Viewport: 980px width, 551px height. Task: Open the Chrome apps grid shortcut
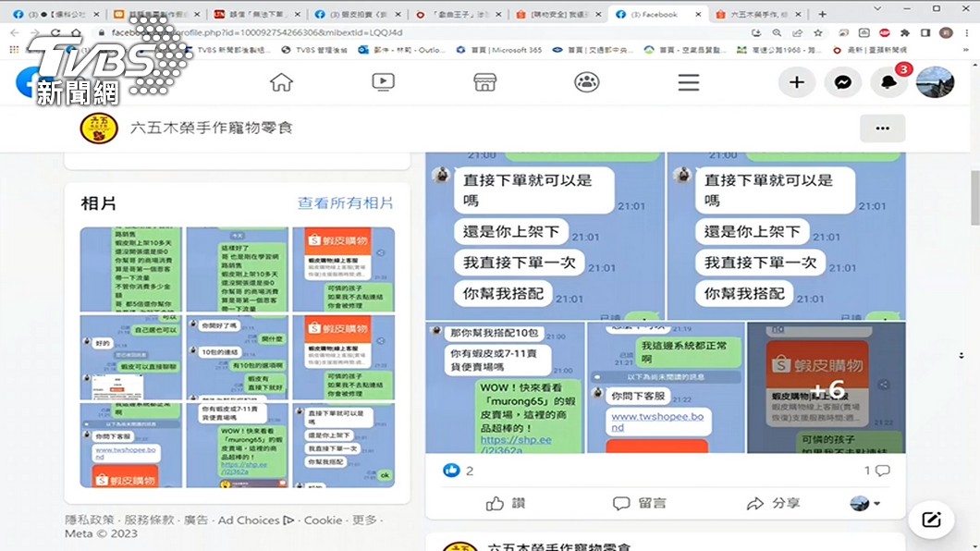[x=14, y=49]
